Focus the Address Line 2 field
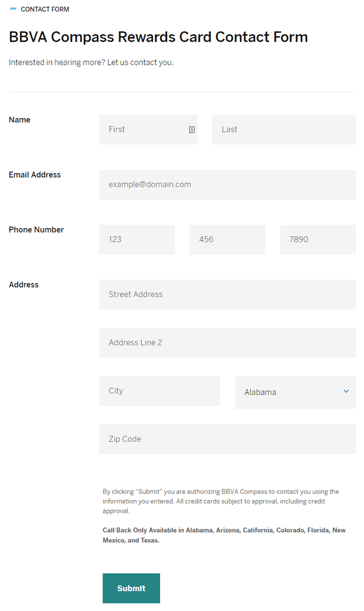Viewport: 364px width, 611px height. (227, 343)
